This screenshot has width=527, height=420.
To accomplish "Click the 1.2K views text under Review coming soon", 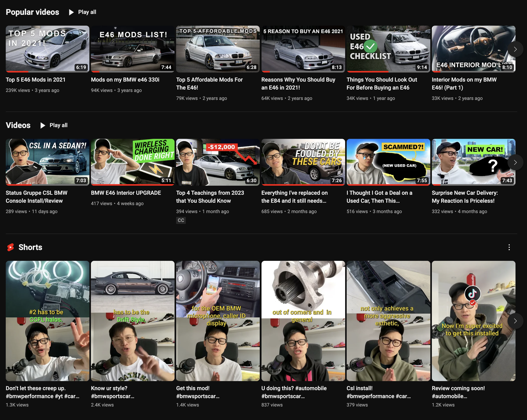I will [x=443, y=405].
